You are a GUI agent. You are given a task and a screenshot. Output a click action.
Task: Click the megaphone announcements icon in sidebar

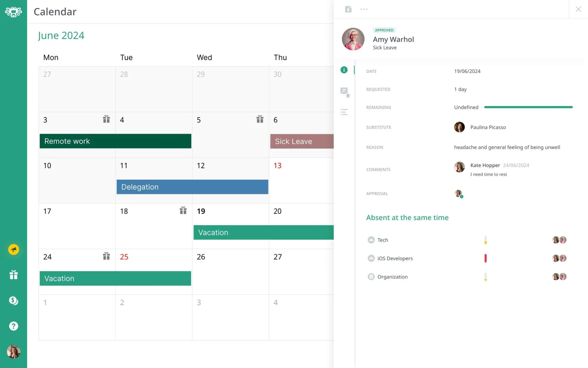pos(13,250)
